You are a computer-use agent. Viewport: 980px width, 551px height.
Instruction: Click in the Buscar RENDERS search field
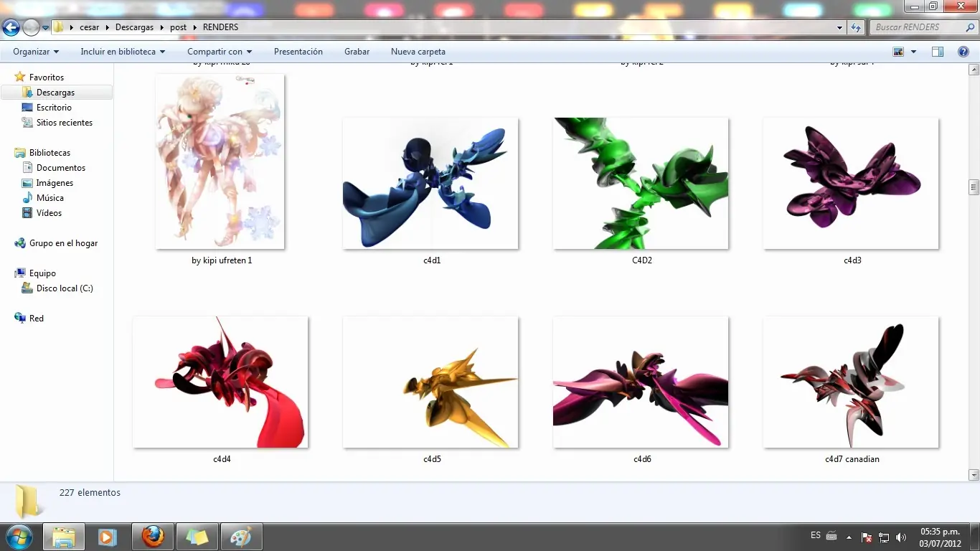pos(915,27)
